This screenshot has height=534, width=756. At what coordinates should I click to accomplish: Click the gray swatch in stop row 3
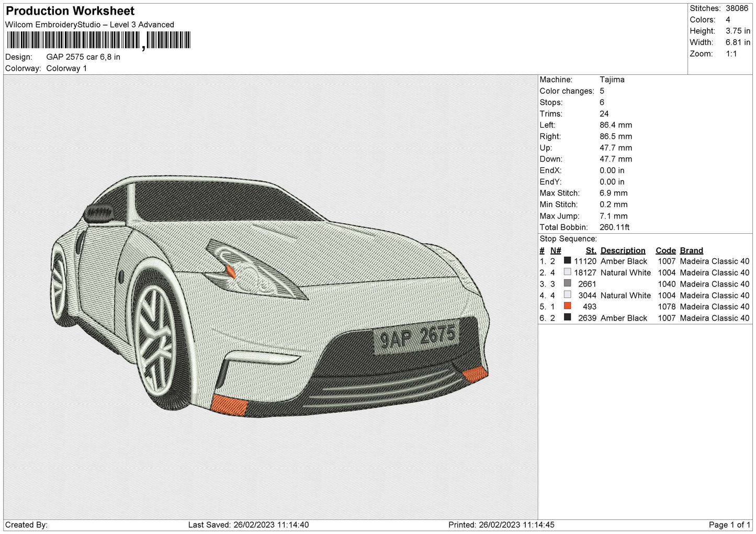pyautogui.click(x=567, y=284)
